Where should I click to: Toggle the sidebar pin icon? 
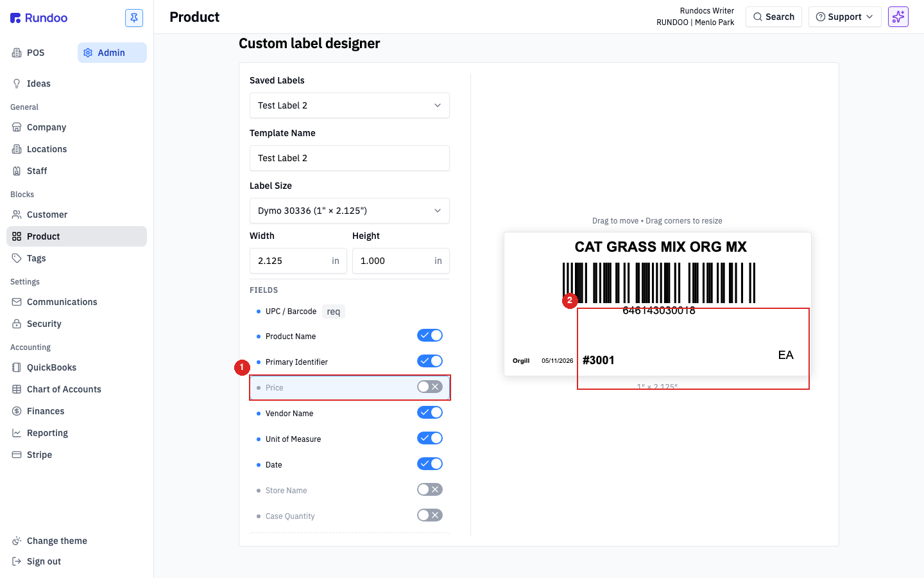pyautogui.click(x=134, y=18)
